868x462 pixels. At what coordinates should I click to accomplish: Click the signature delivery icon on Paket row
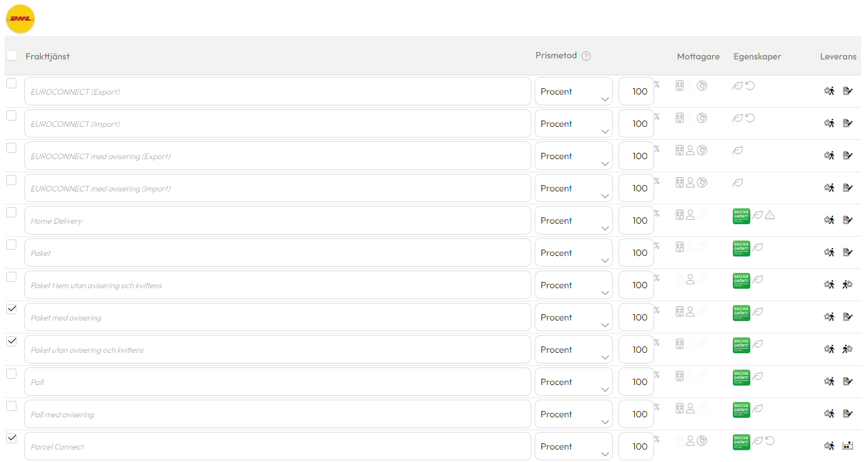click(x=847, y=252)
